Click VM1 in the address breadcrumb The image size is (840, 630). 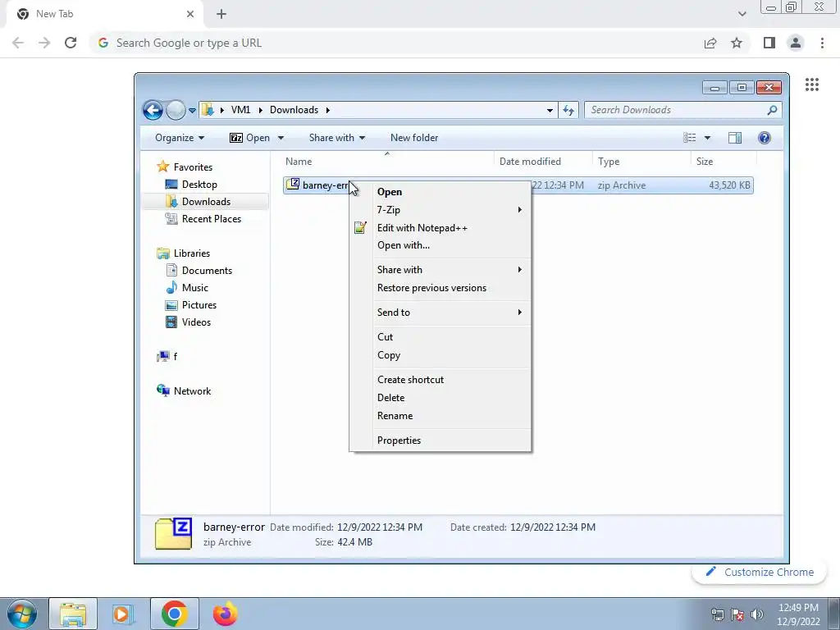[240, 110]
